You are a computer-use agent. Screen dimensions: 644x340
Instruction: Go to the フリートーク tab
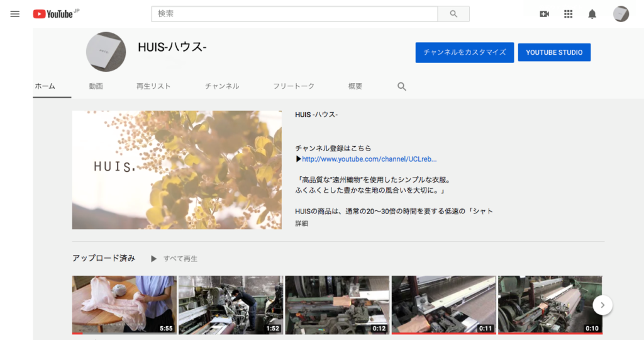[x=294, y=86]
